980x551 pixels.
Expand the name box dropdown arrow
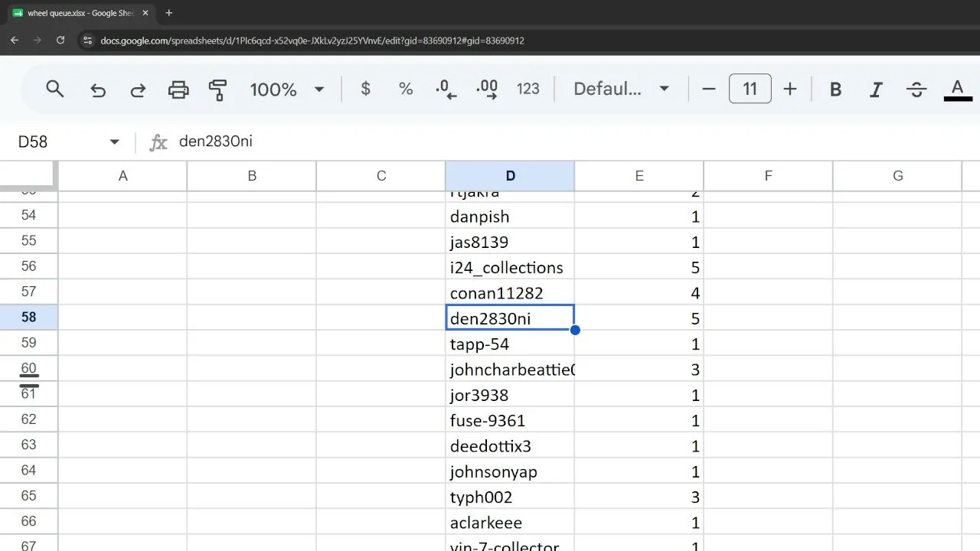(115, 142)
